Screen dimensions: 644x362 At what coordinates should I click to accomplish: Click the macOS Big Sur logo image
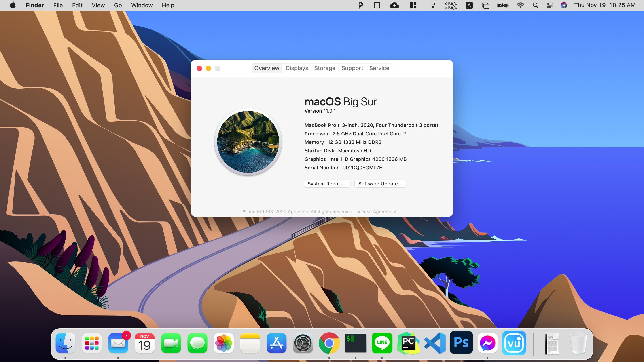coord(248,142)
